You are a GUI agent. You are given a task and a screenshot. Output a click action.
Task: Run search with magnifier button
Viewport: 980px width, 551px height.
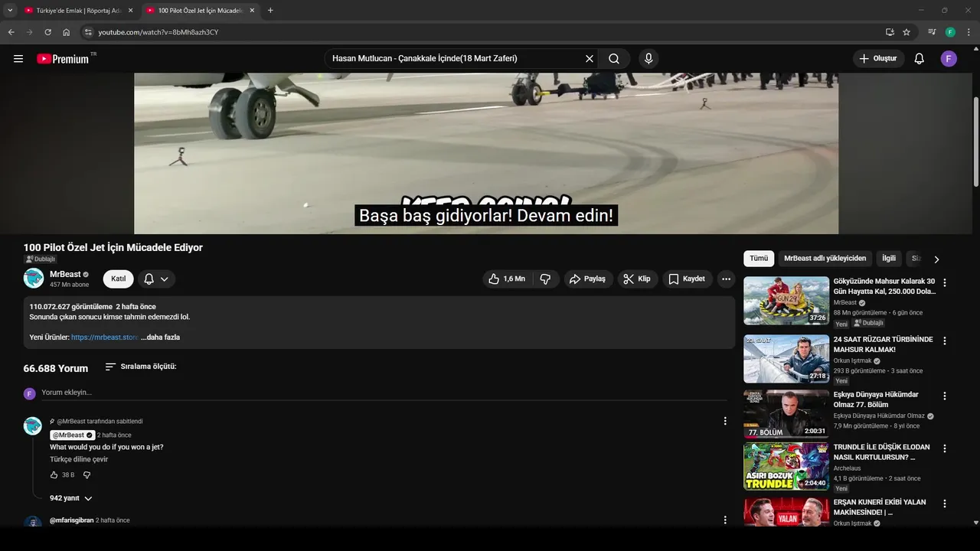coord(614,59)
